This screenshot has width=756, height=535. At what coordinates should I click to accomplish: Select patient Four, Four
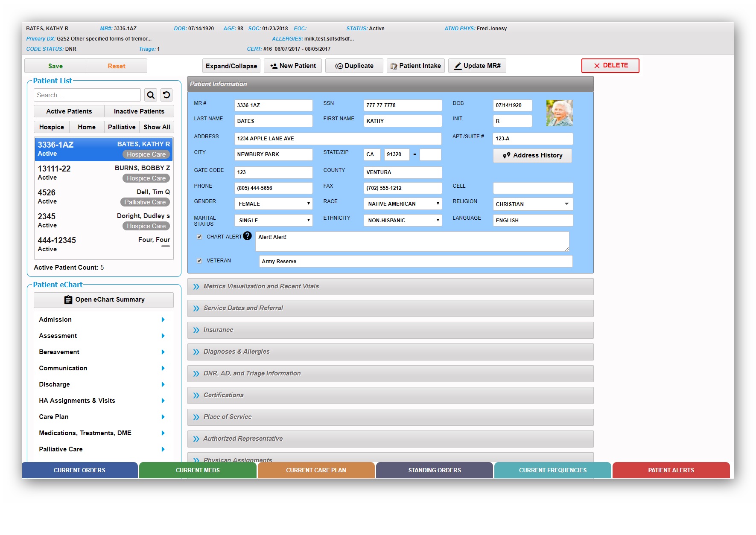104,245
